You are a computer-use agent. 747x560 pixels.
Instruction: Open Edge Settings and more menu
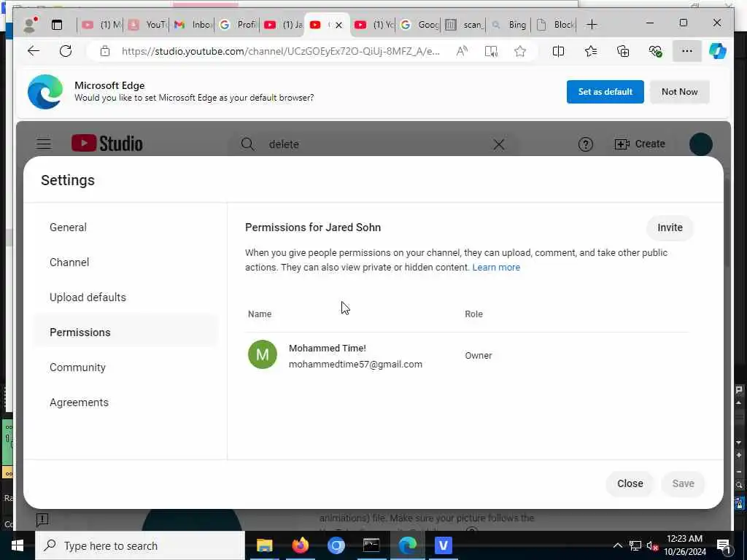click(x=686, y=52)
